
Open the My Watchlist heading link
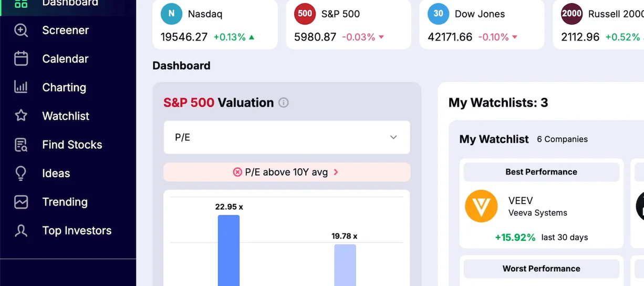(494, 139)
